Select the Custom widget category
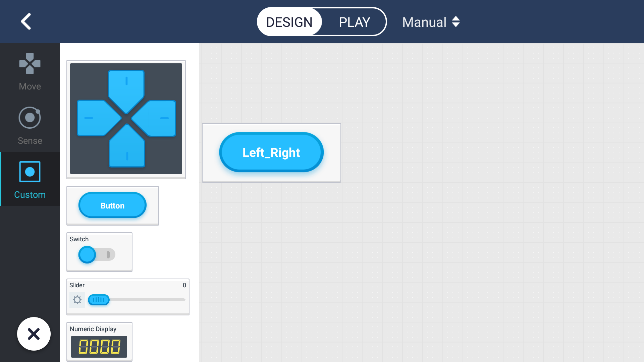The width and height of the screenshot is (644, 362). pyautogui.click(x=30, y=180)
